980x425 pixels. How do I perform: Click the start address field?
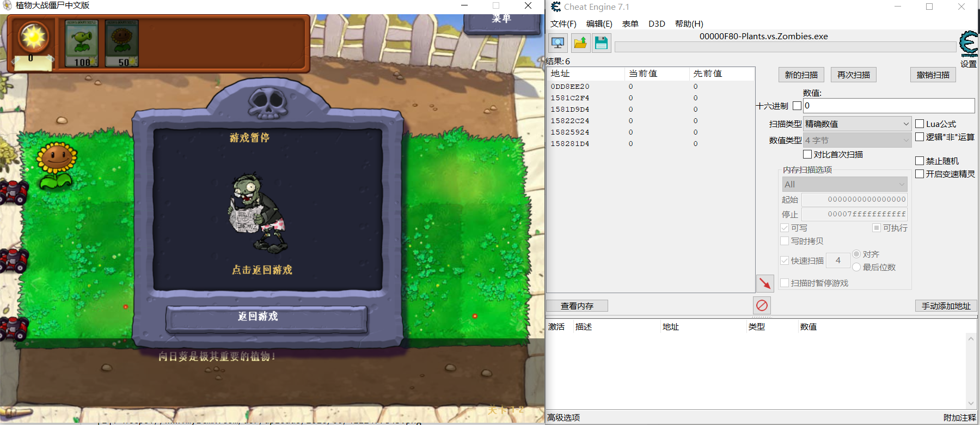point(854,199)
